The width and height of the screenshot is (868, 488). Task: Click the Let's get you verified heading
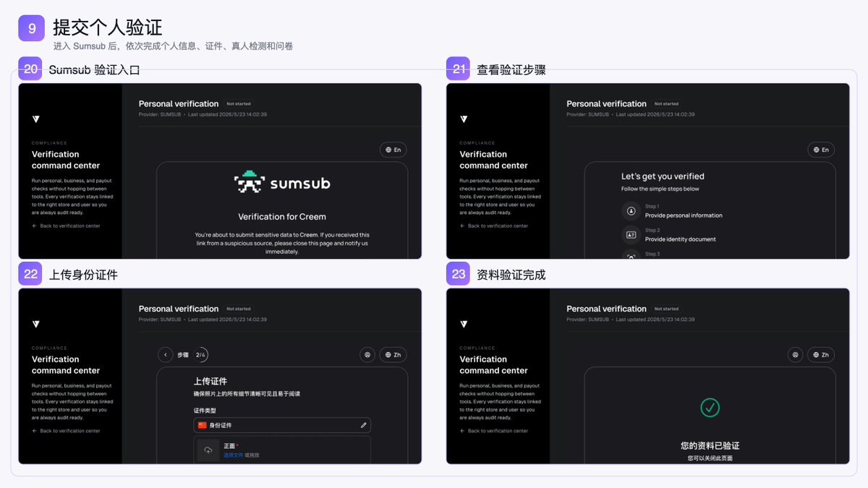pos(663,176)
